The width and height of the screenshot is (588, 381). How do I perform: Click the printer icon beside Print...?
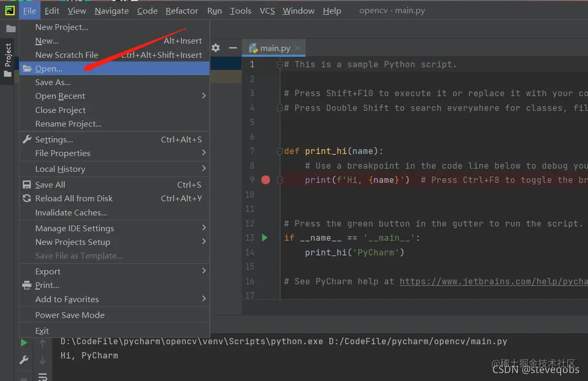[27, 285]
